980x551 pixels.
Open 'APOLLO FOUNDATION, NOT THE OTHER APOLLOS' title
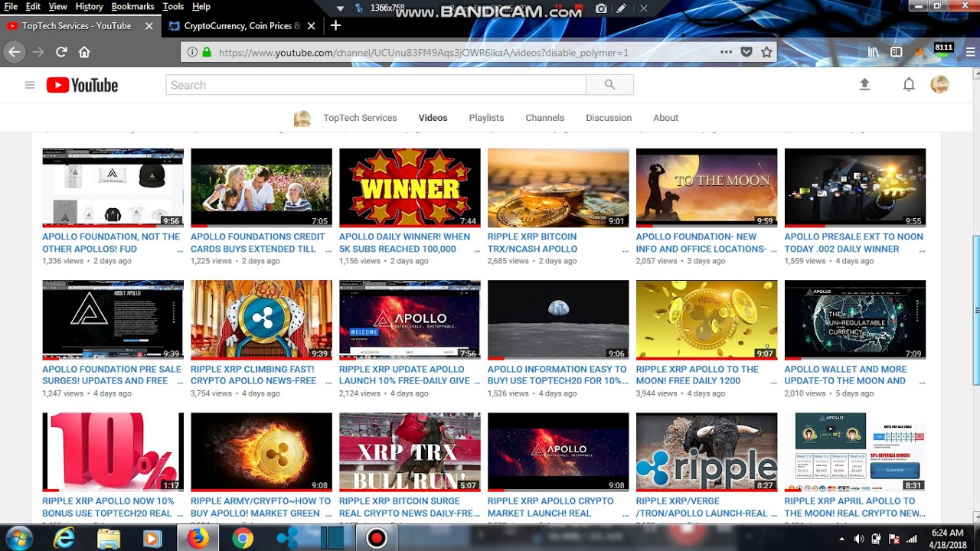113,243
